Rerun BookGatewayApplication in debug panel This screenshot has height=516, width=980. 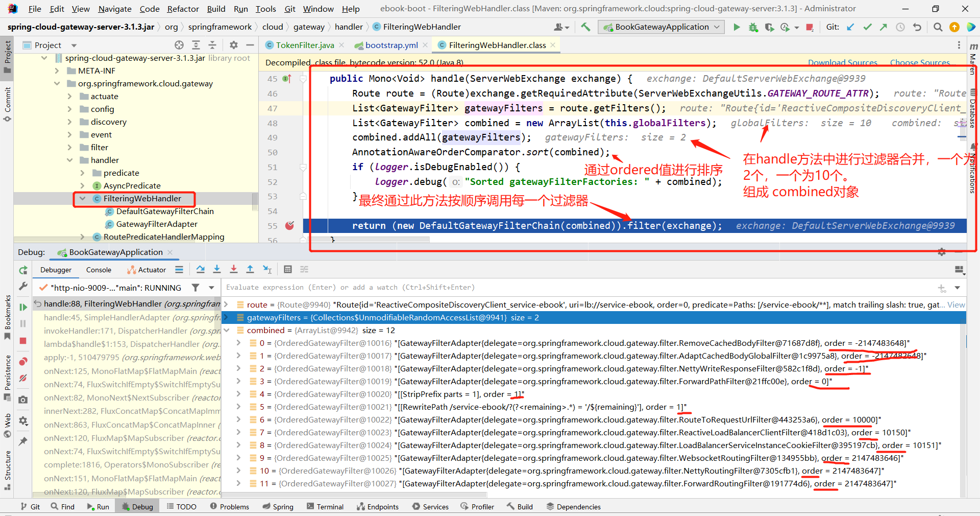pos(23,270)
